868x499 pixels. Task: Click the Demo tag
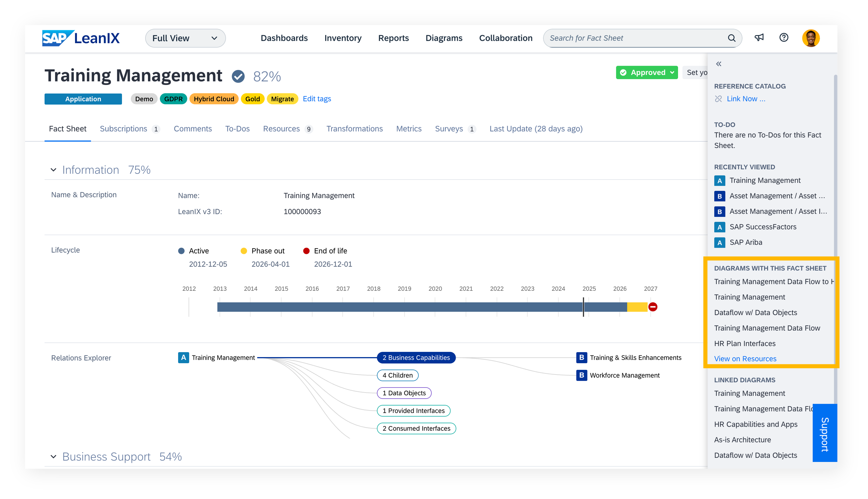click(144, 99)
